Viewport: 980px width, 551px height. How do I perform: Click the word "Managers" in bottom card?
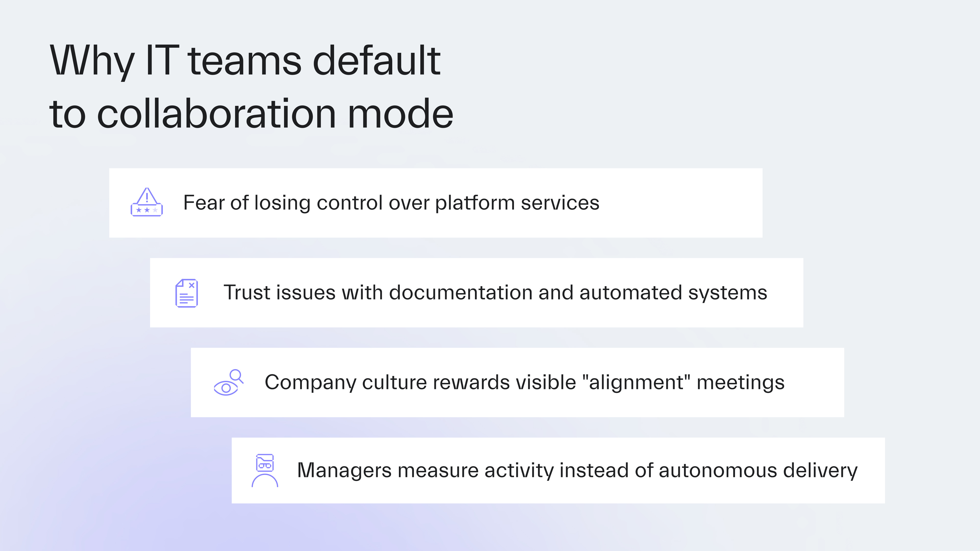(345, 470)
